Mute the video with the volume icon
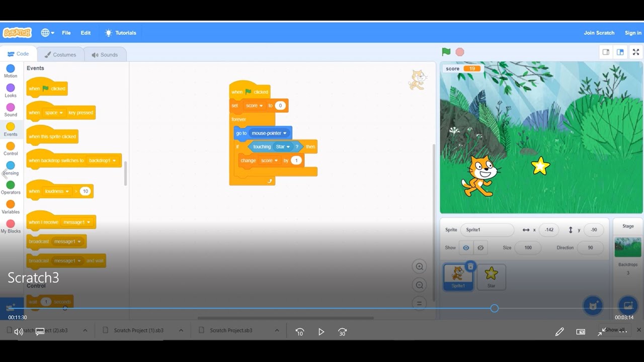 pos(19,332)
